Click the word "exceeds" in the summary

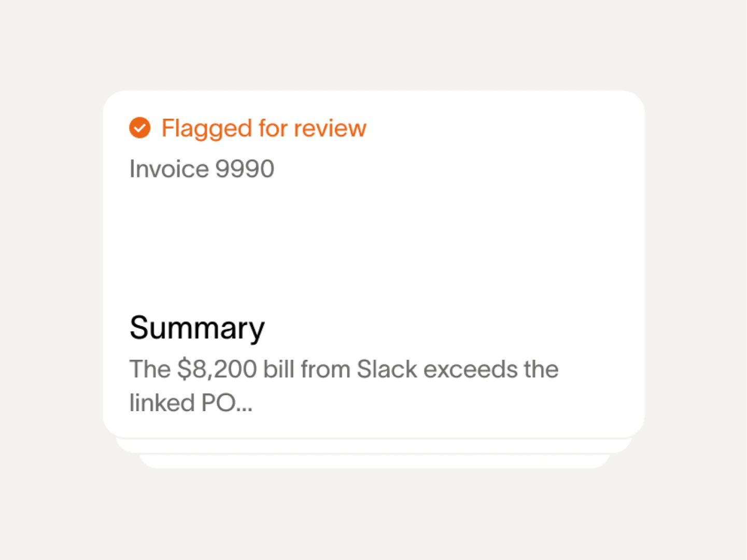(470, 369)
